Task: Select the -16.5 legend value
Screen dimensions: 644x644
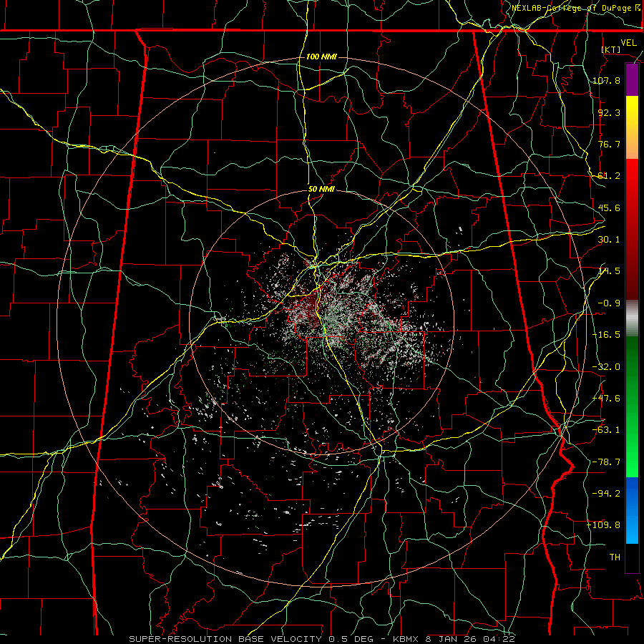Action: [606, 335]
